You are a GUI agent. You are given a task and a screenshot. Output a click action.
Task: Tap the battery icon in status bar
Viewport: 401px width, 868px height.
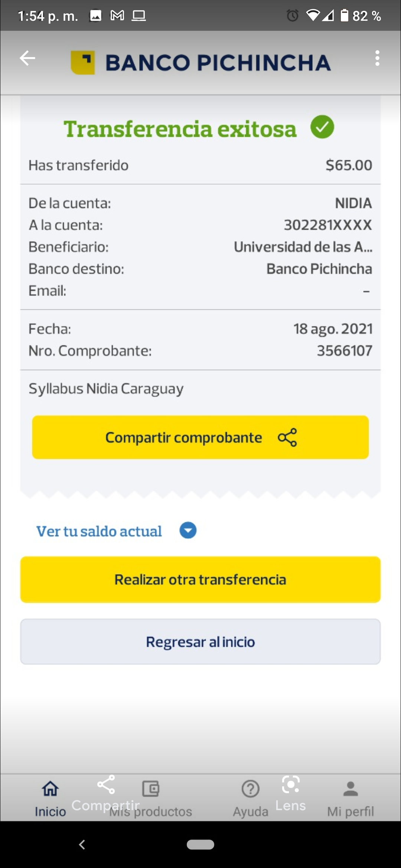coord(345,16)
